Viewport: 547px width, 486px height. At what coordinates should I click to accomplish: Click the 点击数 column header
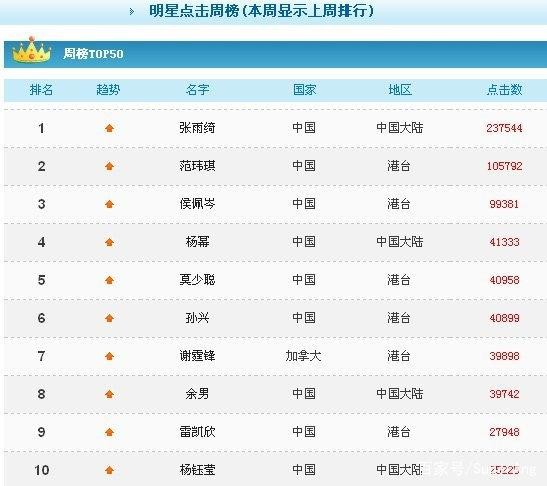tap(504, 90)
